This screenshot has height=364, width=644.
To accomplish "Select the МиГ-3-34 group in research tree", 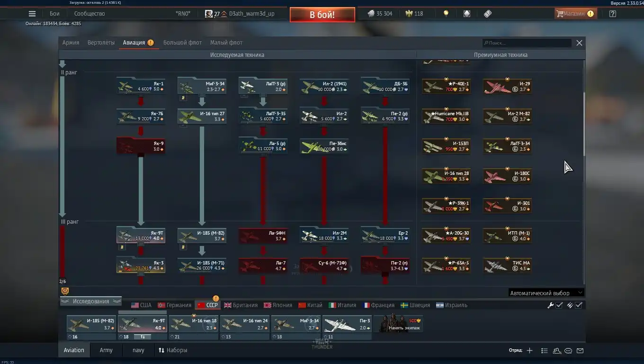I will [202, 87].
